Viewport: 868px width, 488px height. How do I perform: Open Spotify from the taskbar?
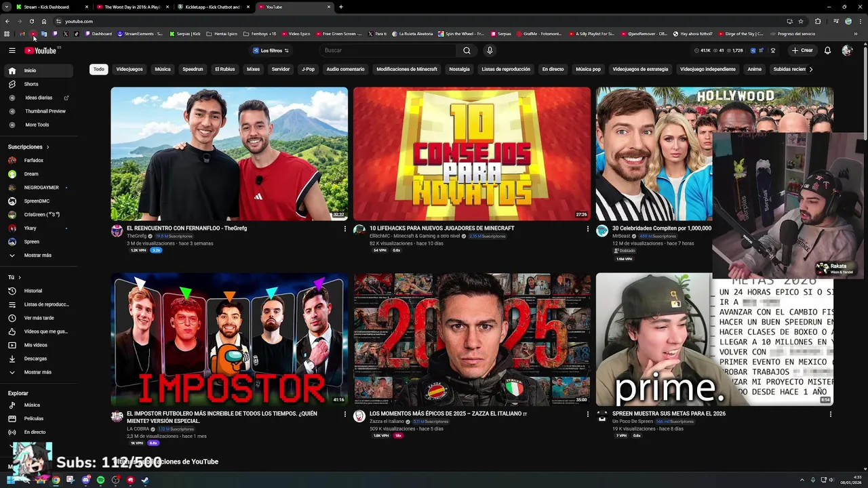(100, 480)
